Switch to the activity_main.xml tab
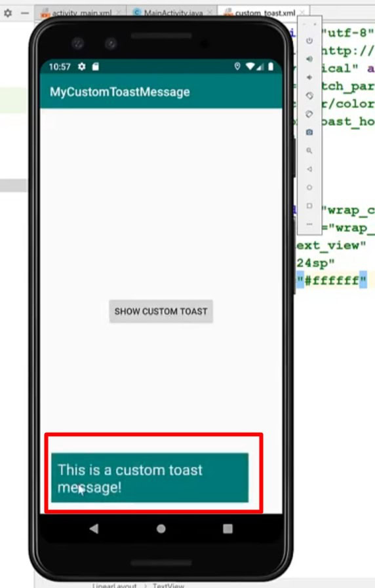 click(x=81, y=13)
